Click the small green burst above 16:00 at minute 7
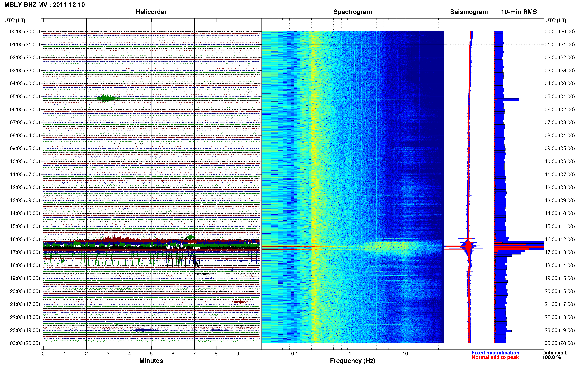This screenshot has width=588, height=368. pos(190,237)
